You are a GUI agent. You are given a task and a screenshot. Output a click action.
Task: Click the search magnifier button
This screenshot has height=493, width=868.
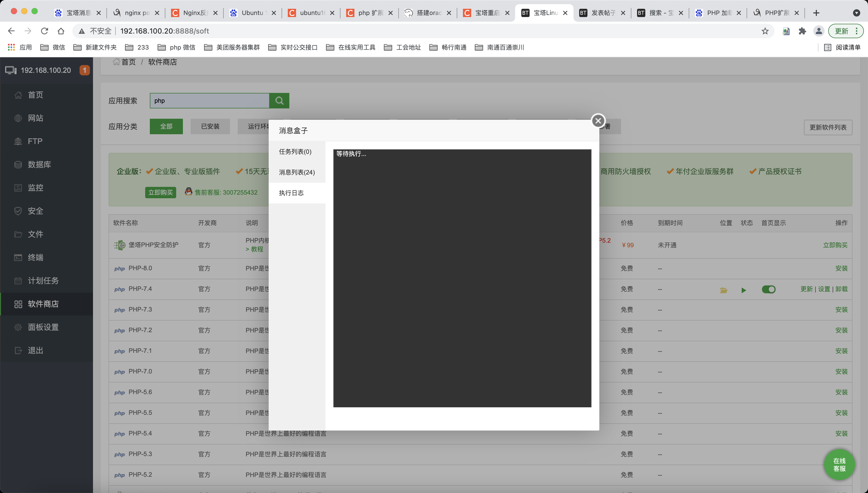tap(279, 101)
